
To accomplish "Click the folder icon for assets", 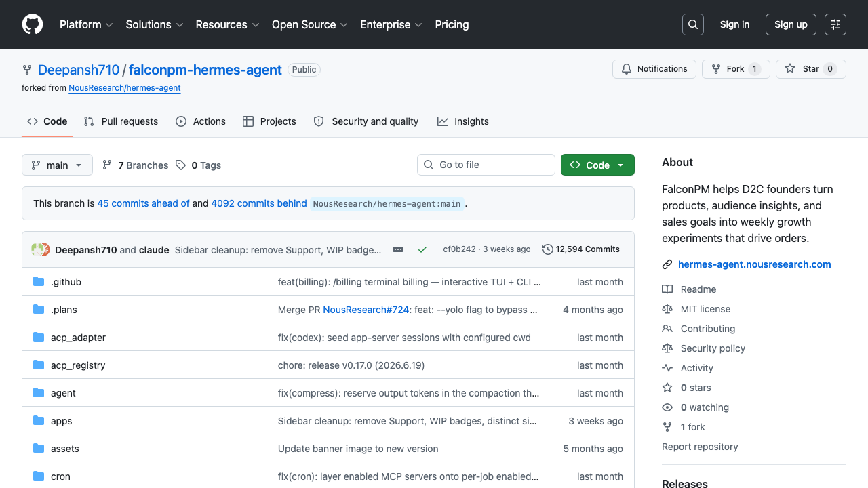I will 39,449.
